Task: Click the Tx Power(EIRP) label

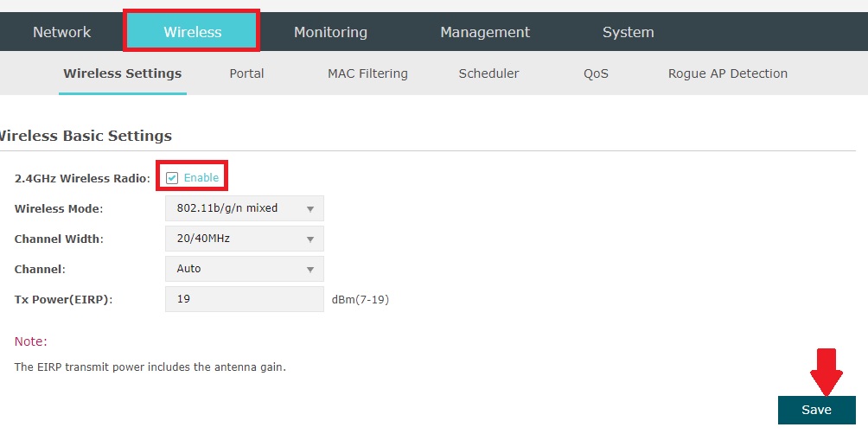Action: pyautogui.click(x=64, y=299)
